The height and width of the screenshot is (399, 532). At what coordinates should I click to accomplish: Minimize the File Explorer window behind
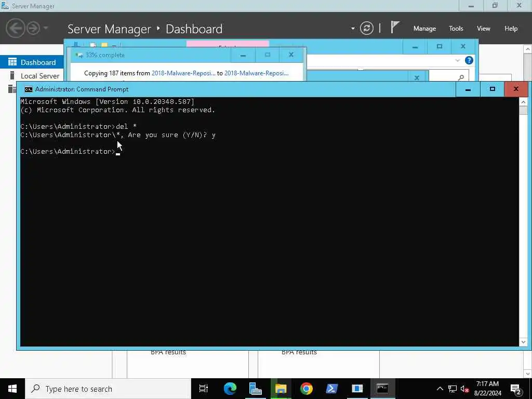point(415,46)
